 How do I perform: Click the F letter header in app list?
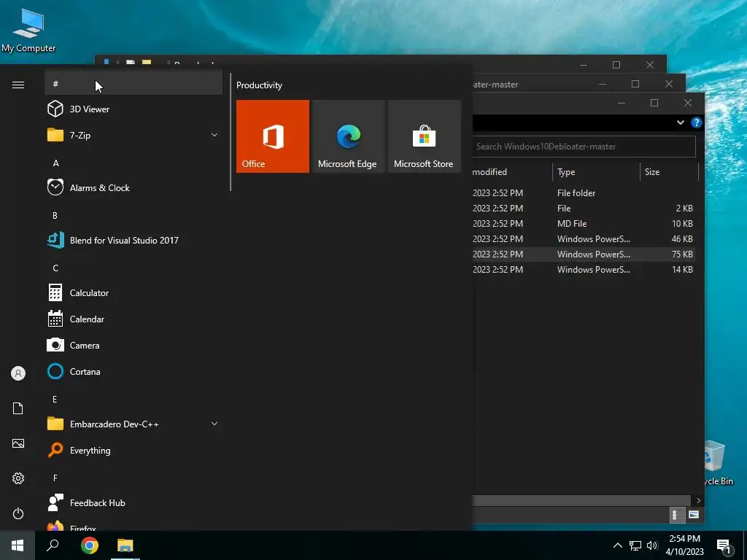55,478
